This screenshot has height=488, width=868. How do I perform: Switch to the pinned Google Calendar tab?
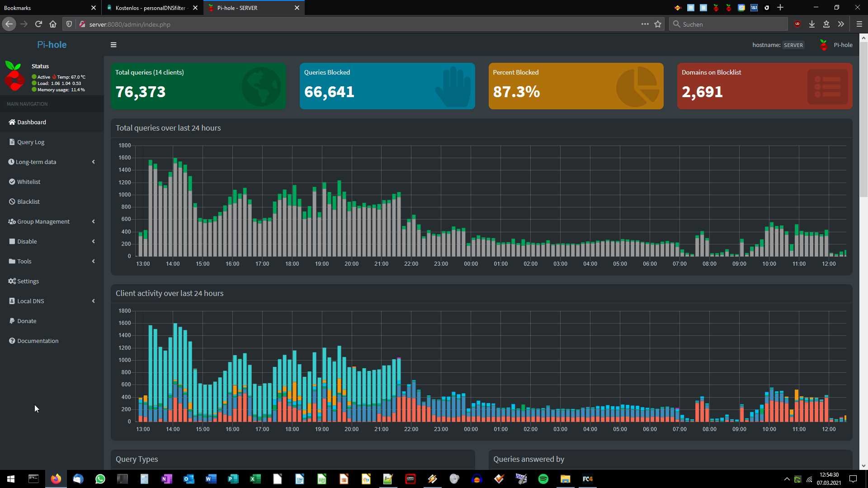point(741,8)
